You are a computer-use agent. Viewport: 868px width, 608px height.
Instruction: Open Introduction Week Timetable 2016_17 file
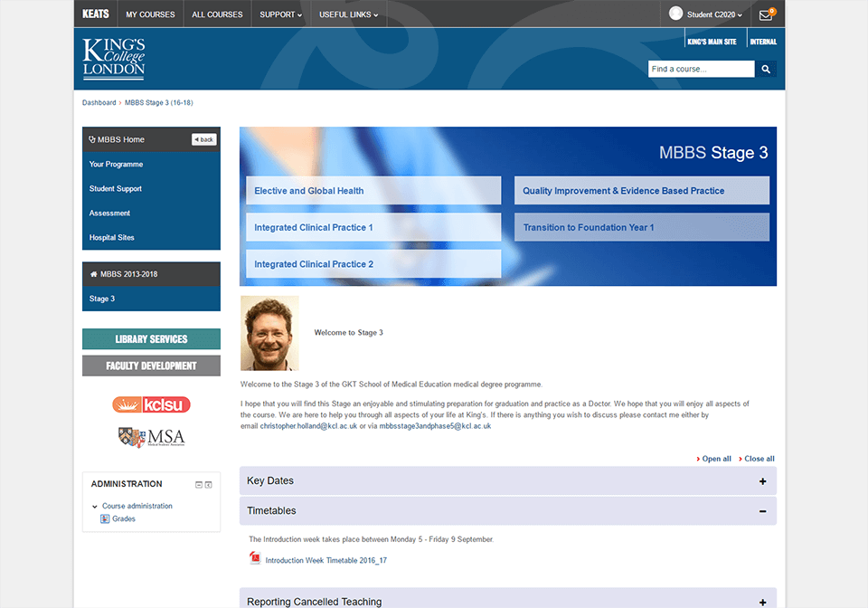[326, 560]
